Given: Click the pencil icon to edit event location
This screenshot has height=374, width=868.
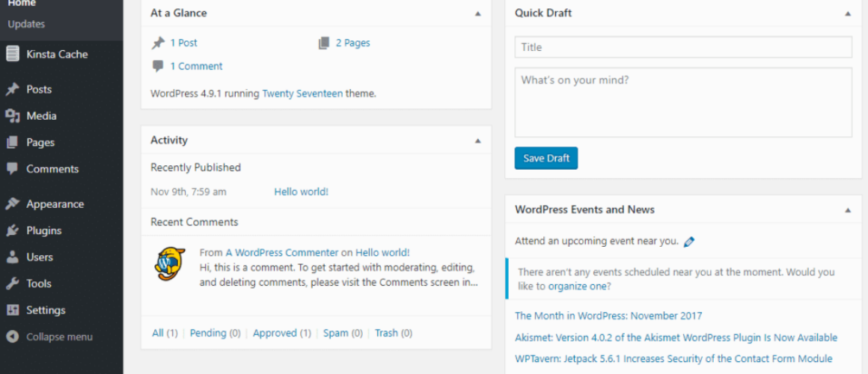Looking at the screenshot, I should coord(689,242).
